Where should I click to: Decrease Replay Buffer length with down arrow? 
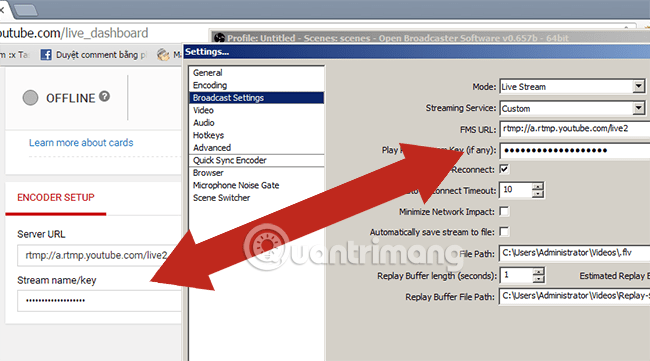(538, 279)
